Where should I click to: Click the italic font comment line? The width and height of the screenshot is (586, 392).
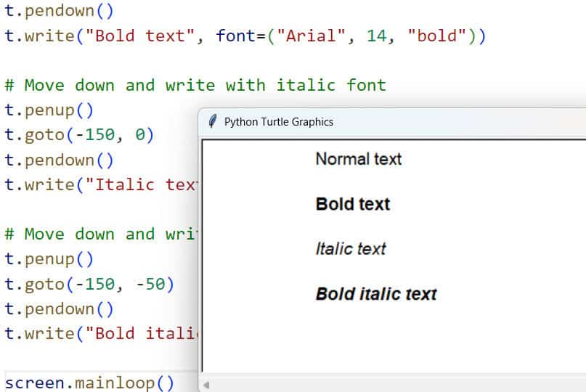point(195,85)
